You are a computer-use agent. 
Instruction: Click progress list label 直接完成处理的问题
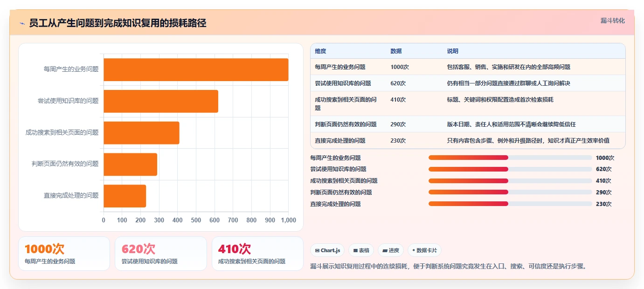tap(335, 204)
